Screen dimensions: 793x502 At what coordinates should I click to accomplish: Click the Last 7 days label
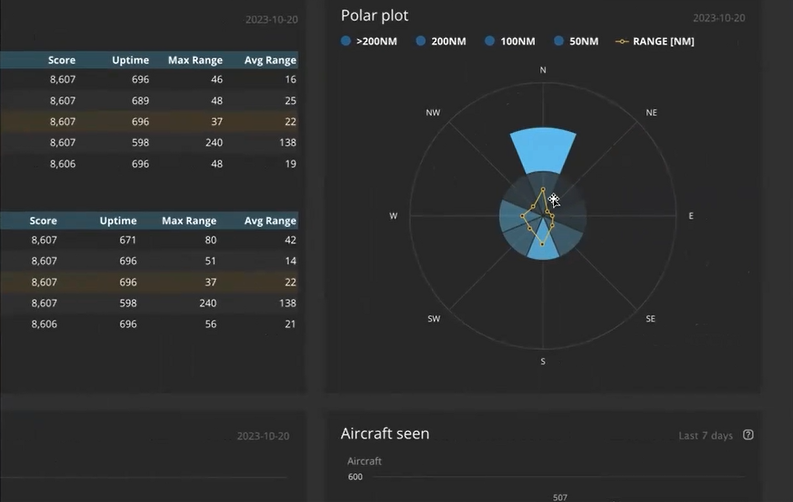(x=705, y=435)
